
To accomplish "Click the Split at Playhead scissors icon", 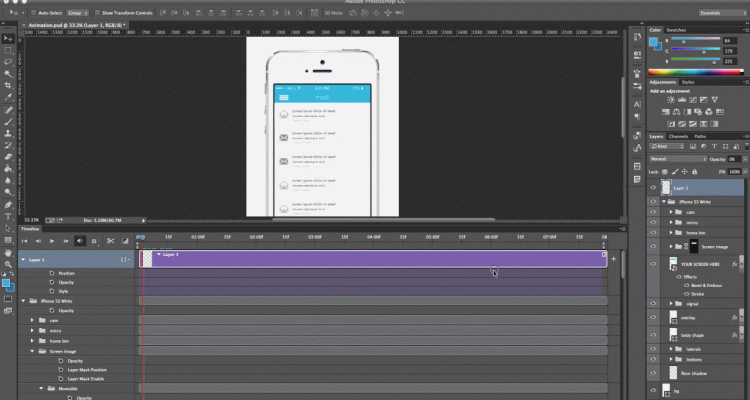I will 110,241.
